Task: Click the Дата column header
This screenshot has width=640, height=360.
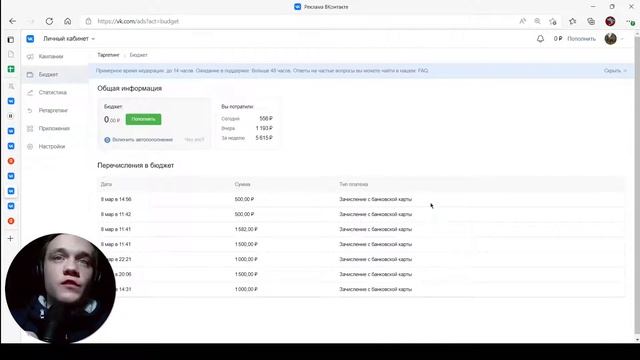Action: [x=106, y=184]
